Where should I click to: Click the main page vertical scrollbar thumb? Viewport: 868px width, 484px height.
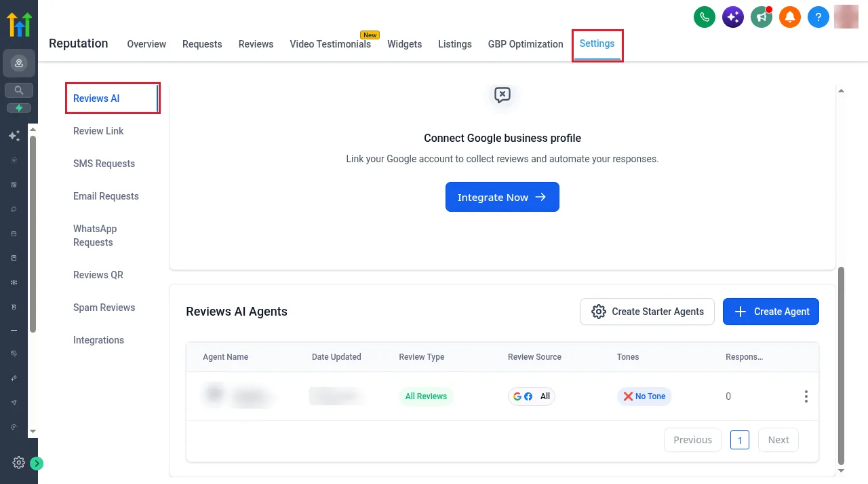coord(842,365)
